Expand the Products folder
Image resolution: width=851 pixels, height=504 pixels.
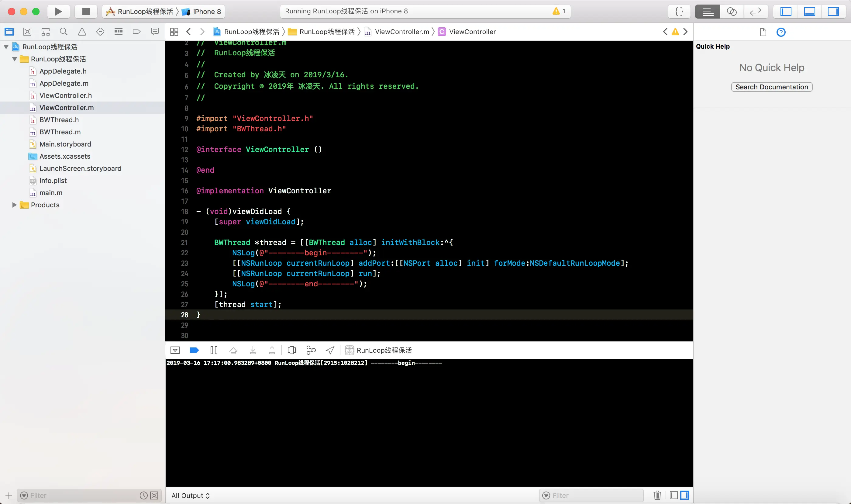tap(14, 205)
